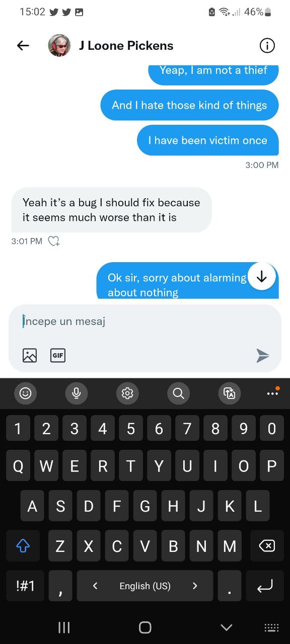The image size is (290, 644).
Task: Open keyboard settings gear
Action: pos(127,393)
